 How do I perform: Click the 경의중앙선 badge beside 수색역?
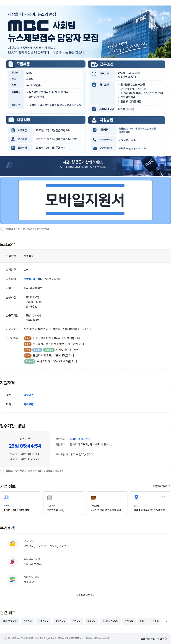(29, 361)
